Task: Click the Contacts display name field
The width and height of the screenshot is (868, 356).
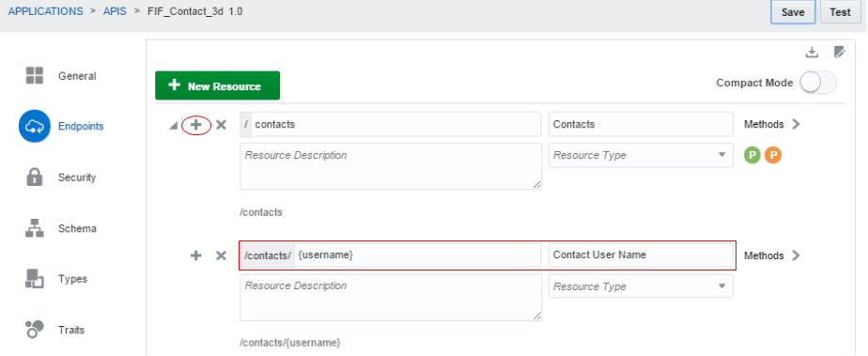Action: tap(641, 124)
